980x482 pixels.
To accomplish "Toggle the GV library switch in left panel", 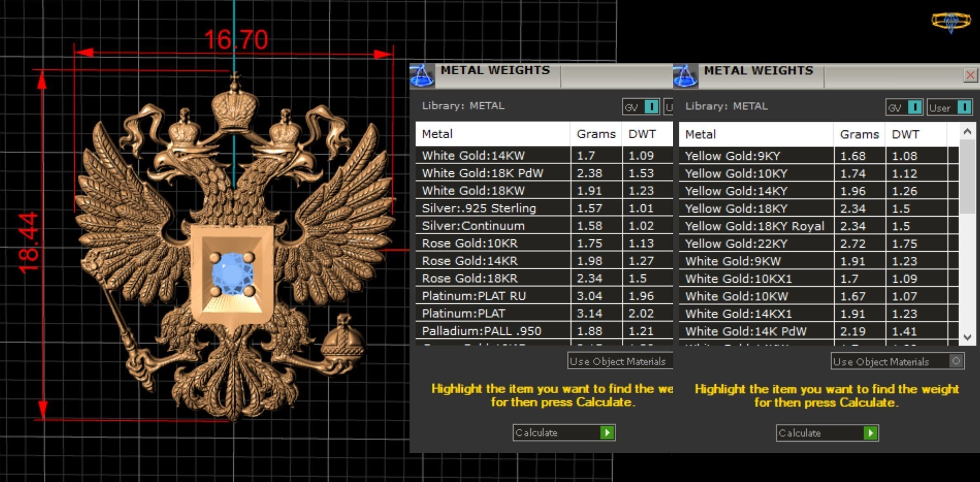I will click(x=641, y=107).
